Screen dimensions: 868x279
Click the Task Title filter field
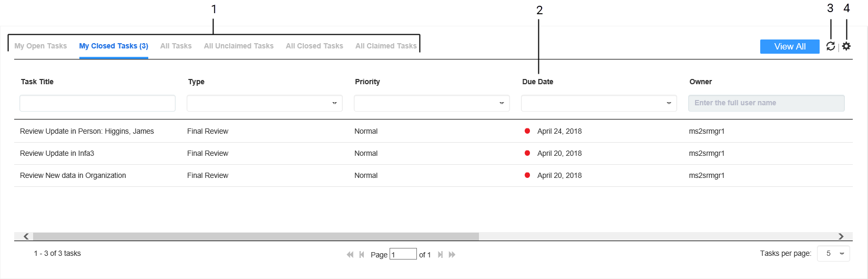click(97, 103)
